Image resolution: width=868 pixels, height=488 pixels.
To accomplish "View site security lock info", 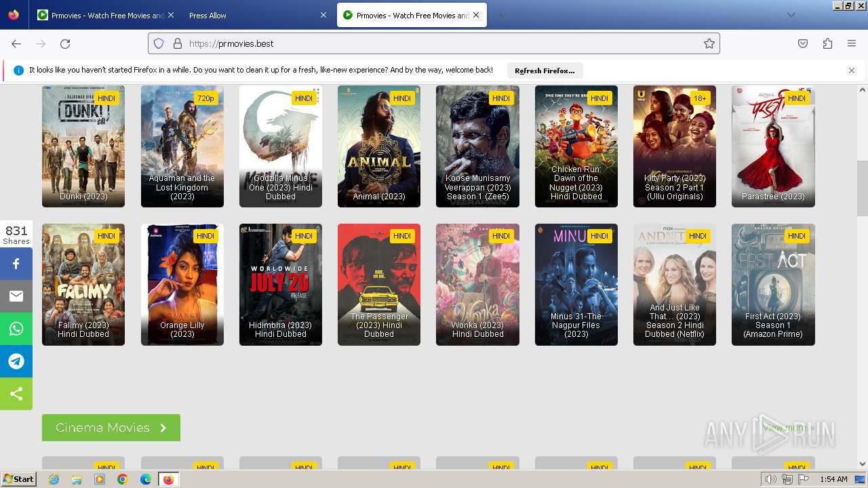I will pos(178,43).
